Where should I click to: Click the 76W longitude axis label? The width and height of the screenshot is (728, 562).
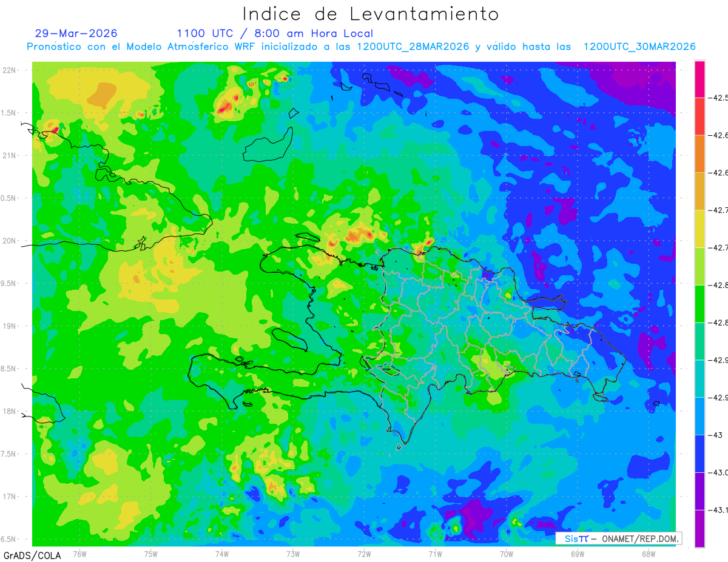(79, 554)
